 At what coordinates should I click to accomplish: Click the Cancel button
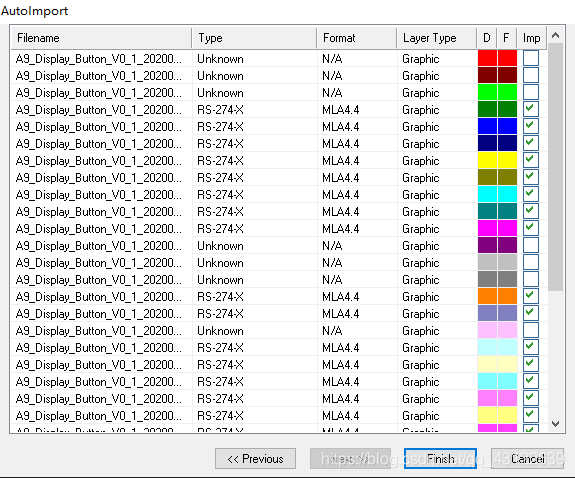527,459
